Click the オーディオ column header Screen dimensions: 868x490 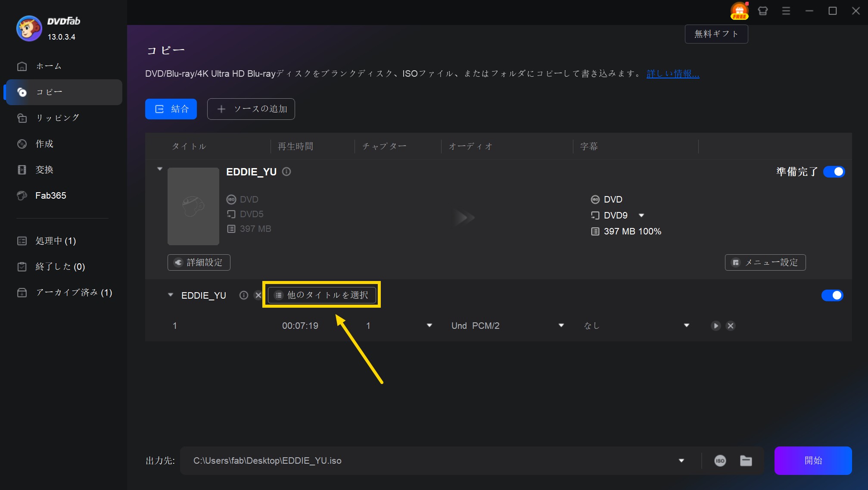[x=470, y=147]
